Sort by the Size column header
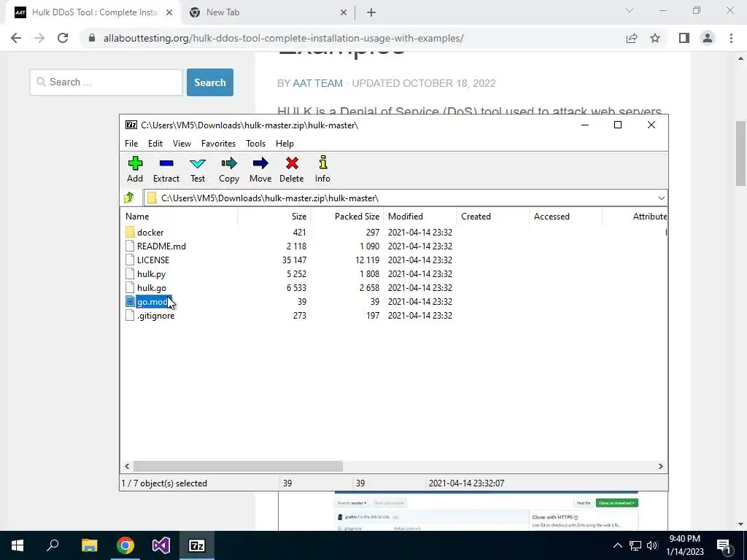747x560 pixels. pos(274,216)
